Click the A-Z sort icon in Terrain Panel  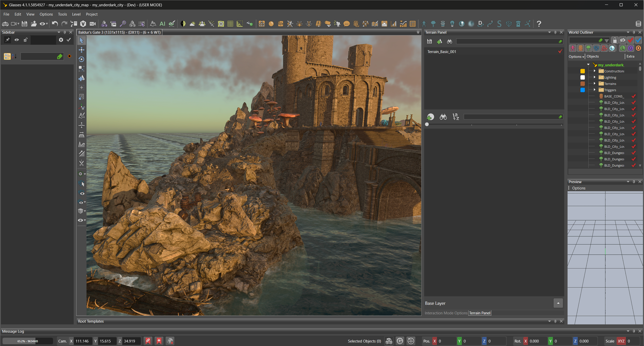pyautogui.click(x=456, y=117)
